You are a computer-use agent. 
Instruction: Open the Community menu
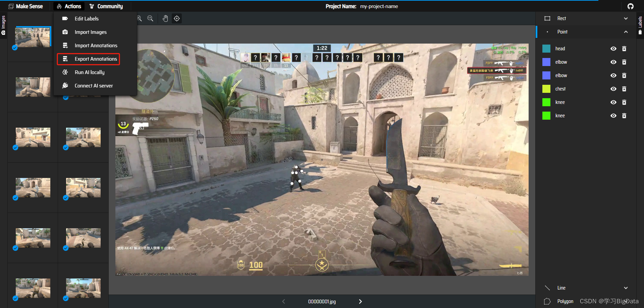click(106, 6)
